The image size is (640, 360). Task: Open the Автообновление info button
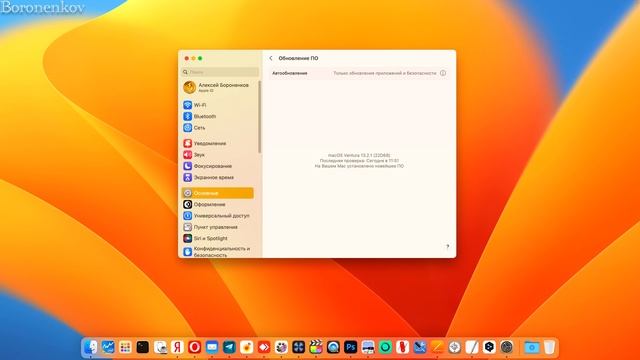tap(443, 73)
